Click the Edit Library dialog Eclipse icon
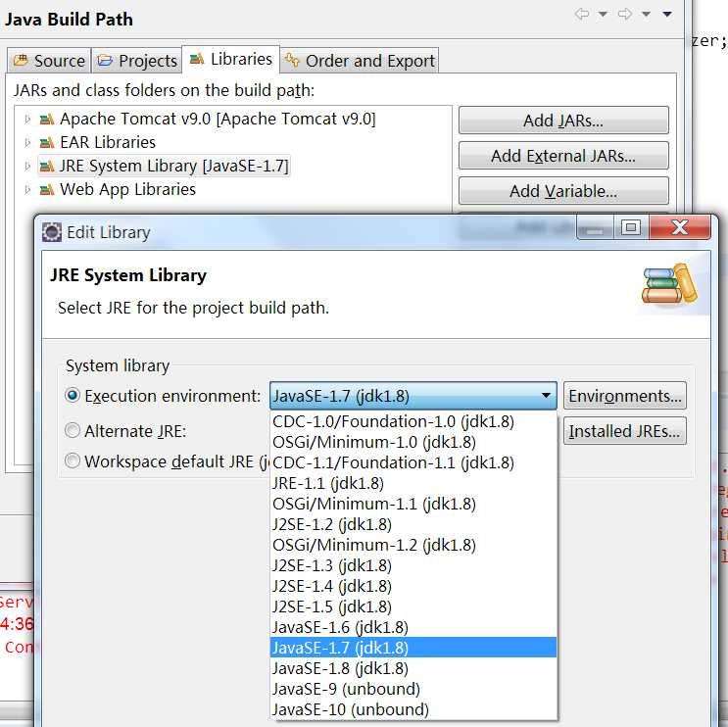728x727 pixels. tap(52, 232)
